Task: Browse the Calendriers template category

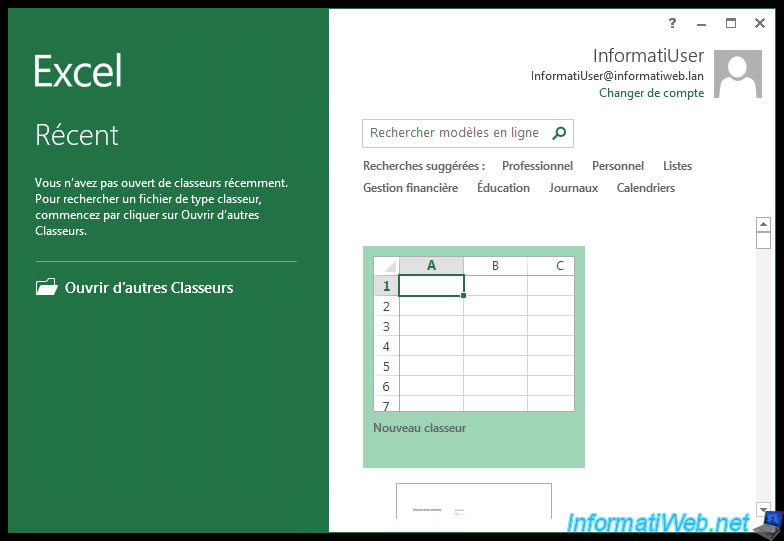Action: 645,188
